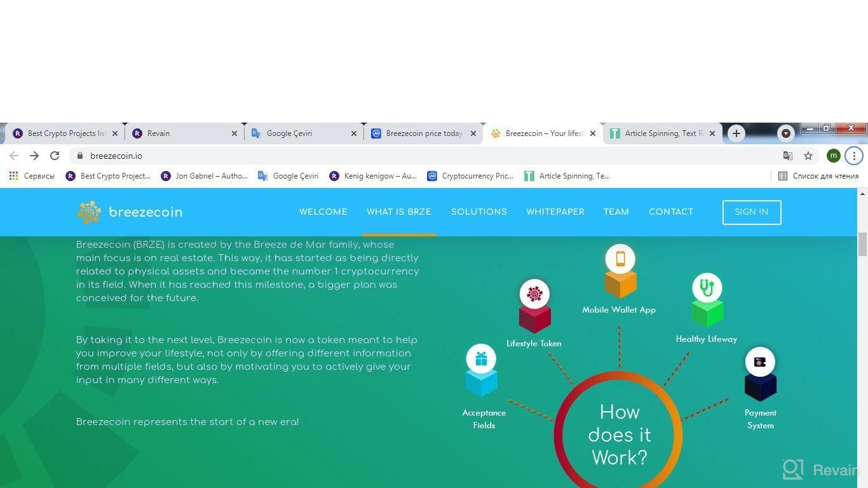Click the Acceptance Fields label
Viewport: 868px width, 488px height.
coord(484,419)
